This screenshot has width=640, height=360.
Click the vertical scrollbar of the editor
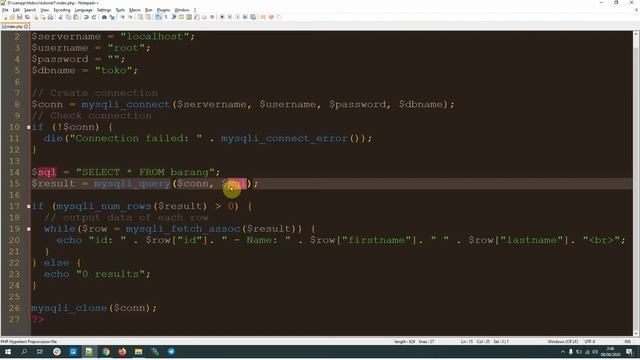636,184
